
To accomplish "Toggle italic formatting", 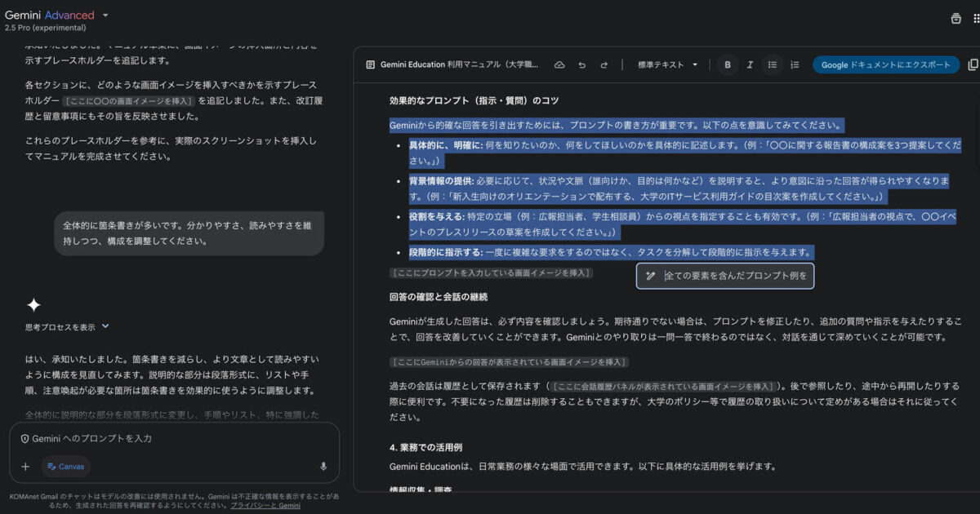I will pyautogui.click(x=750, y=65).
